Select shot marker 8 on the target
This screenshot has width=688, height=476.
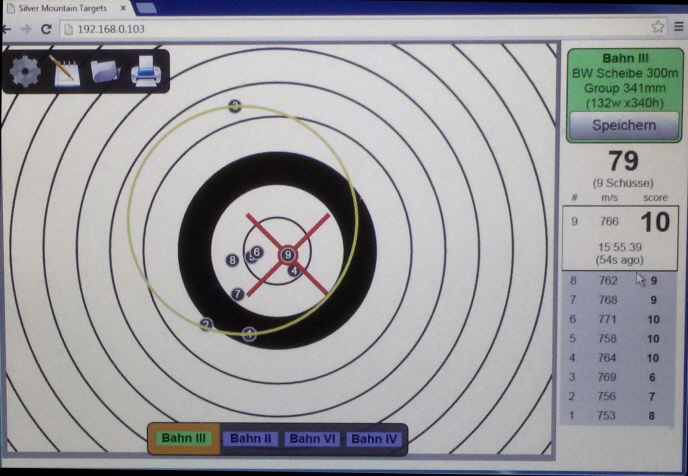pyautogui.click(x=233, y=260)
